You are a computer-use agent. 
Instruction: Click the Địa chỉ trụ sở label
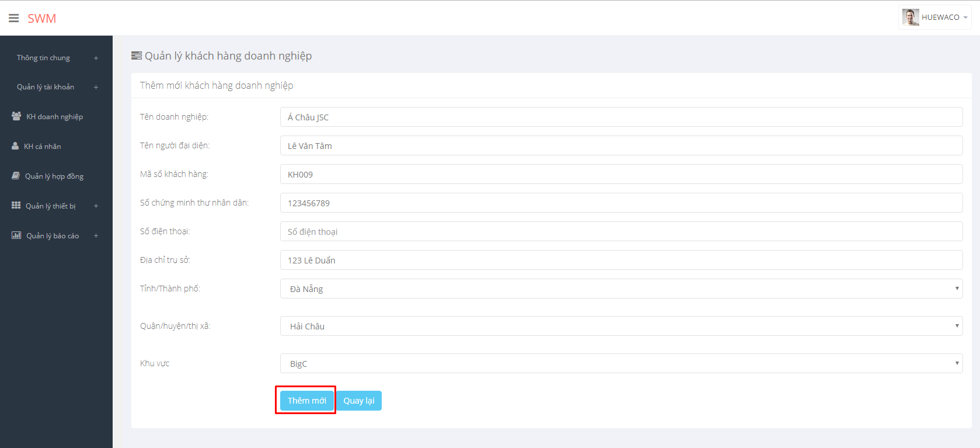click(x=165, y=260)
